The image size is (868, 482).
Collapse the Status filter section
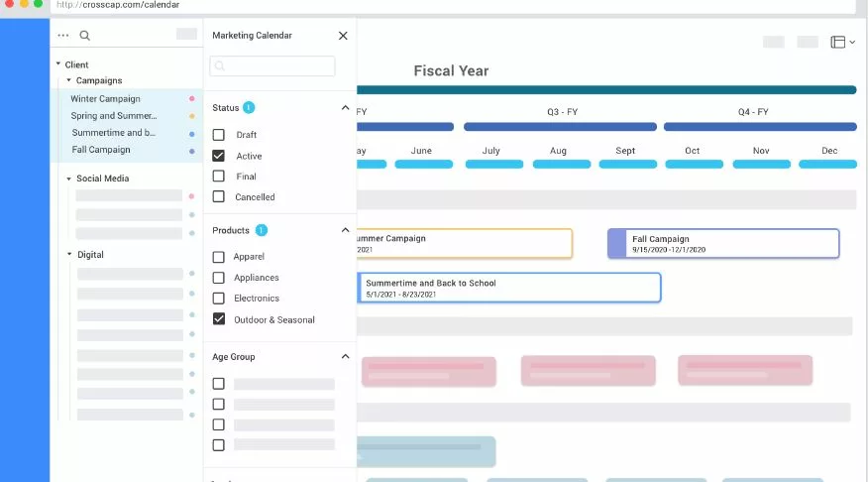tap(346, 107)
